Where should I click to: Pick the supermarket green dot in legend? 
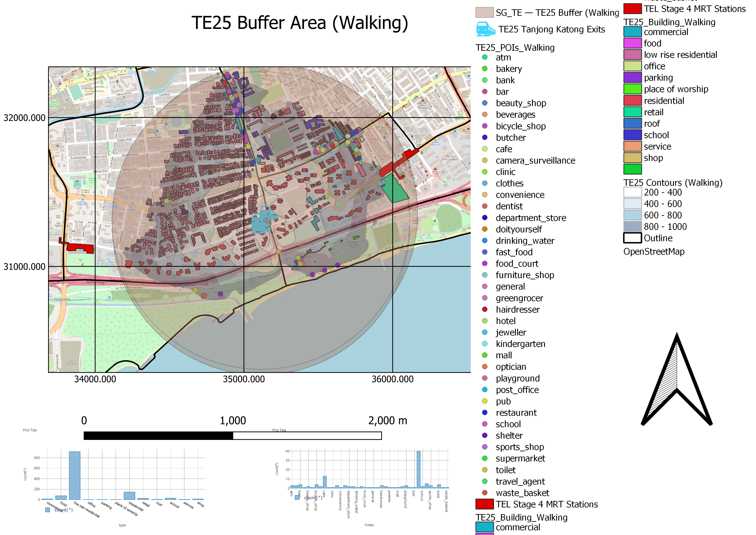pyautogui.click(x=485, y=458)
